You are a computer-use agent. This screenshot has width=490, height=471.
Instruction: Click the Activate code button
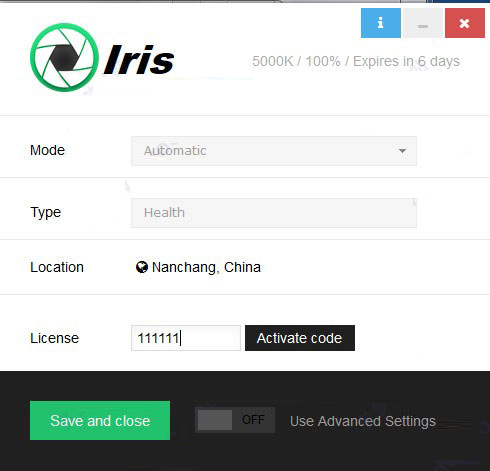pyautogui.click(x=300, y=338)
